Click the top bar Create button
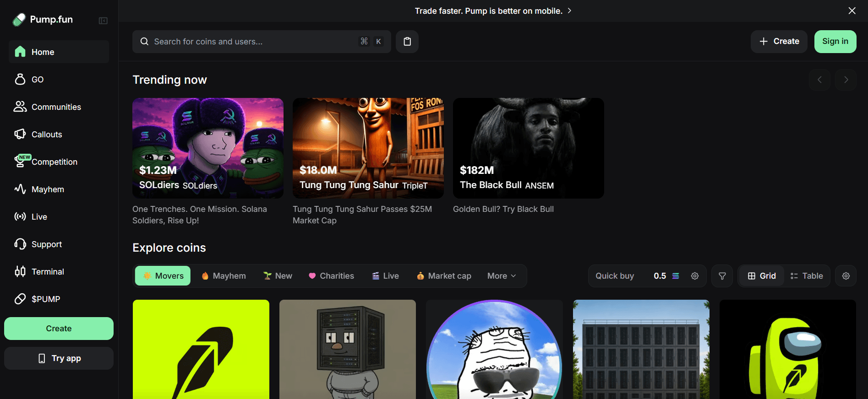Viewport: 868px width, 399px height. click(x=779, y=42)
